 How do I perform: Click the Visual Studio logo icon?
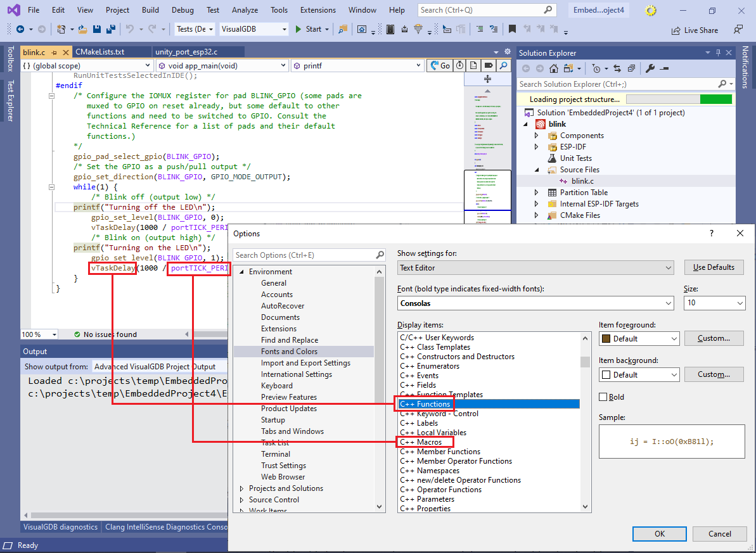[x=14, y=10]
